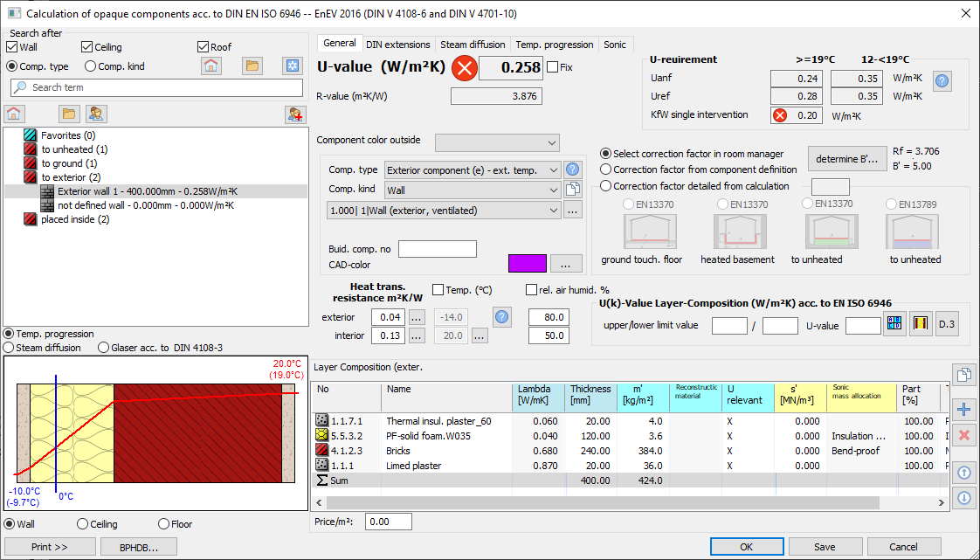Click the copy icon next to Comp. kind dropdown
This screenshot has width=980, height=560.
tap(572, 190)
